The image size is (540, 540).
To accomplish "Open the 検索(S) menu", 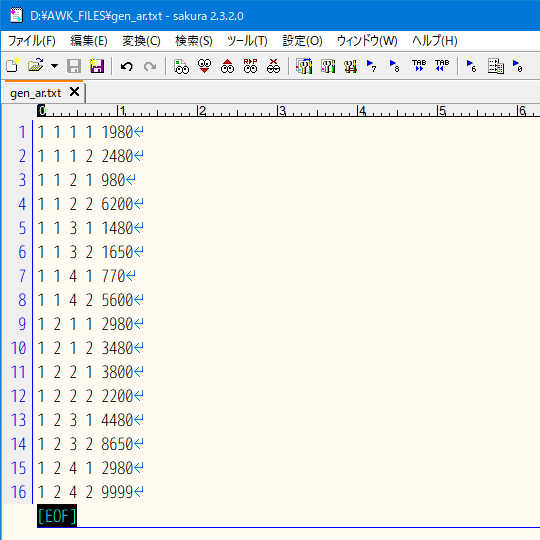I will tap(194, 41).
